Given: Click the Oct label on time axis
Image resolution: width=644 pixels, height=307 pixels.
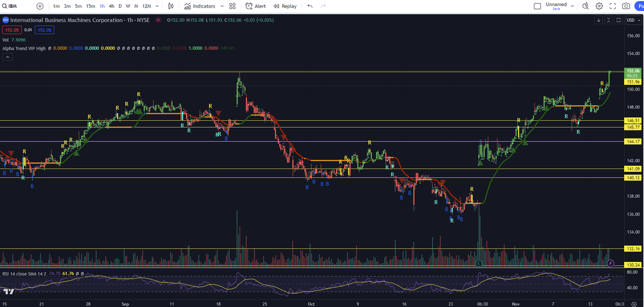Looking at the screenshot, I should pyautogui.click(x=311, y=303).
